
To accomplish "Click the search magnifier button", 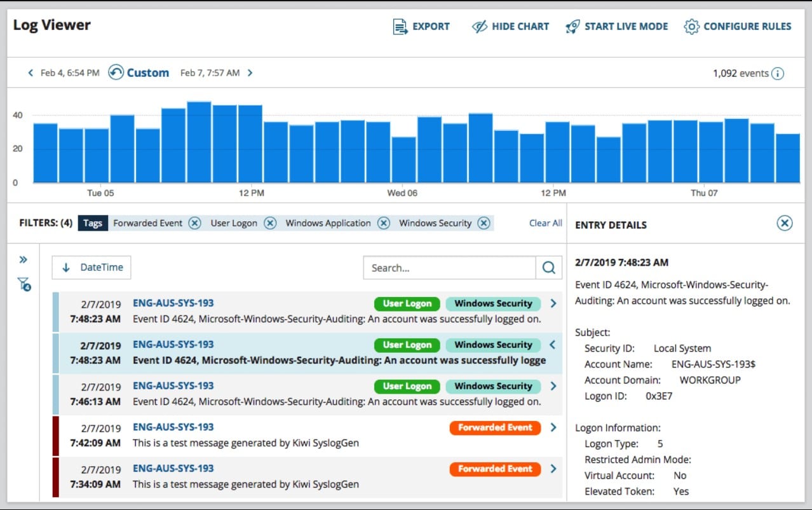I will point(549,268).
